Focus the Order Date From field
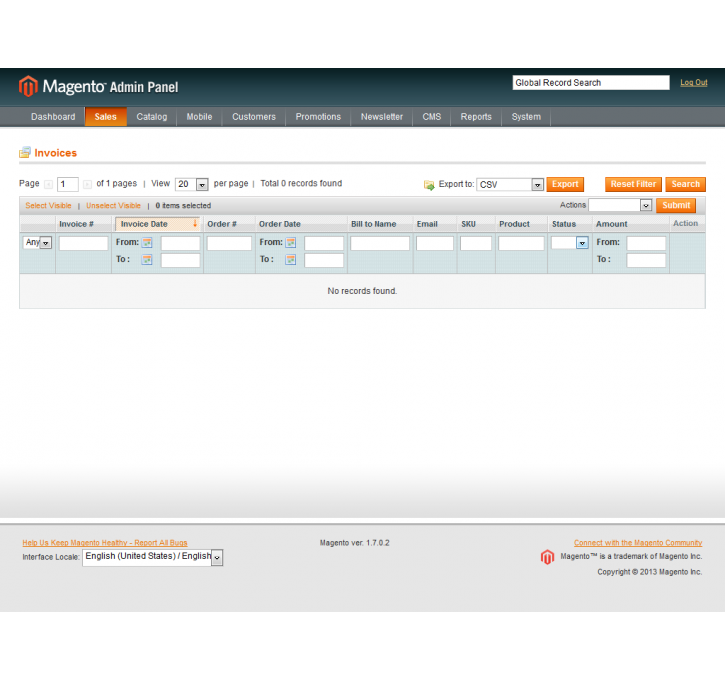 coord(324,243)
